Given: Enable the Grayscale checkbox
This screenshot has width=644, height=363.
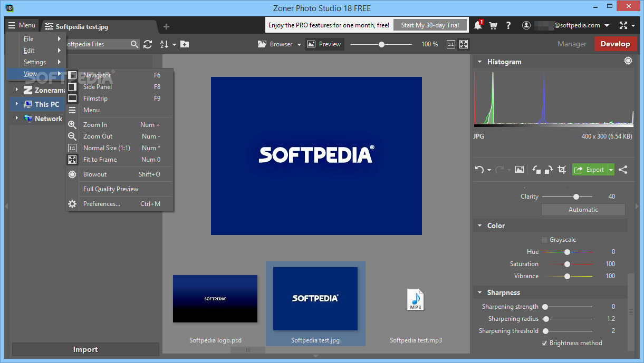Looking at the screenshot, I should coord(544,240).
